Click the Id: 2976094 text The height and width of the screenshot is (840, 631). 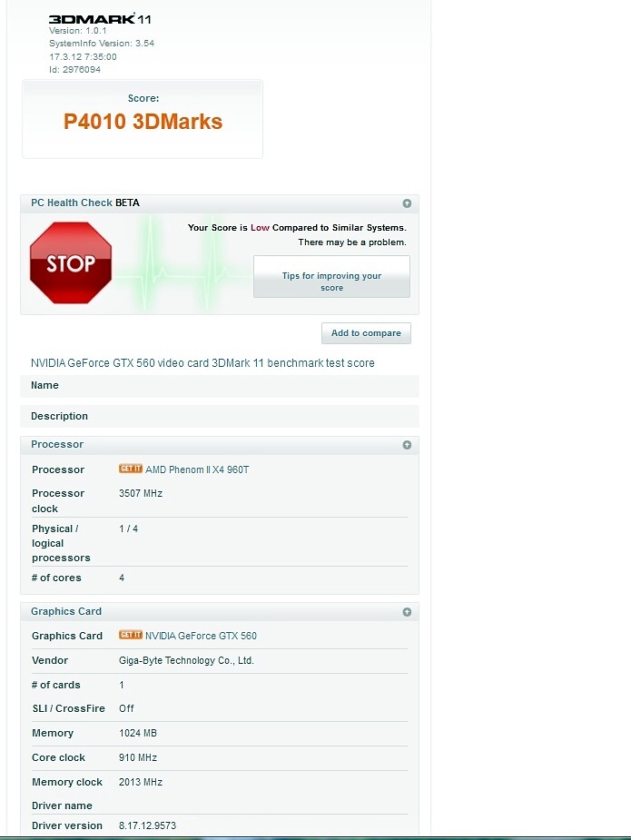[75, 70]
